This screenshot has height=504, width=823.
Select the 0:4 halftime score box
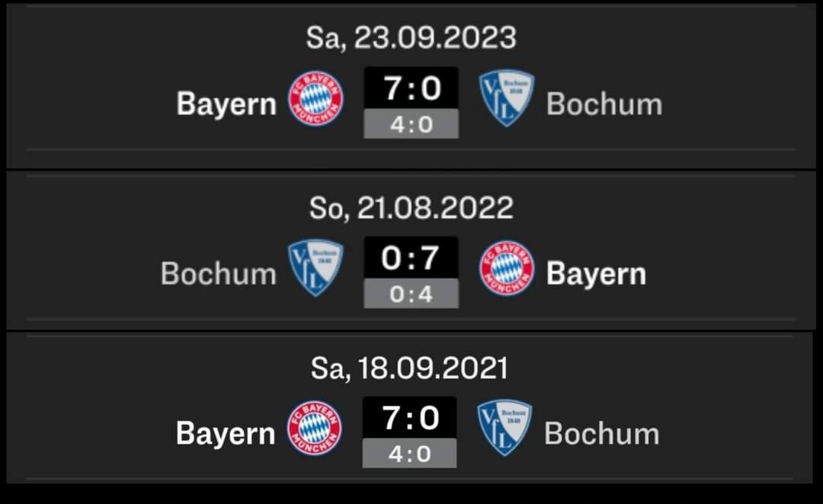pos(411,294)
